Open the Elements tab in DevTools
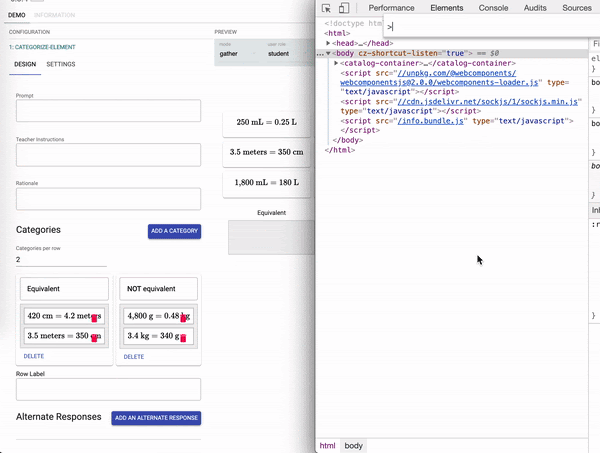This screenshot has height=453, width=600. click(x=447, y=8)
